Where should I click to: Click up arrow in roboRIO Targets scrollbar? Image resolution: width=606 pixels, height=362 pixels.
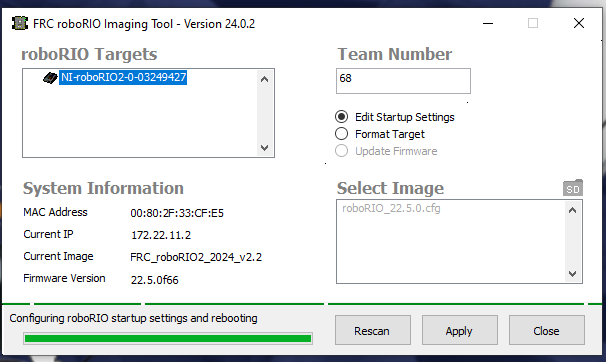265,79
